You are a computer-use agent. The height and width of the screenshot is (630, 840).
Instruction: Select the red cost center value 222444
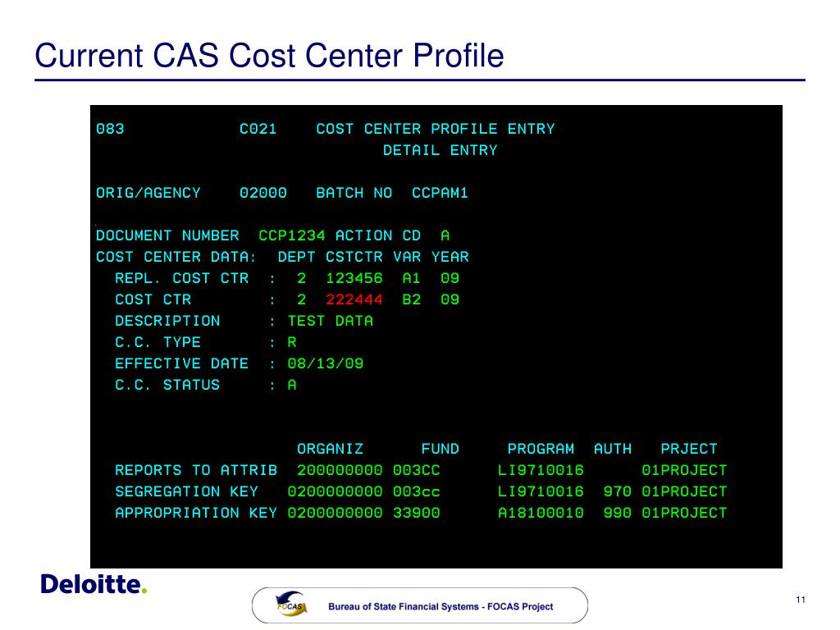tap(354, 299)
